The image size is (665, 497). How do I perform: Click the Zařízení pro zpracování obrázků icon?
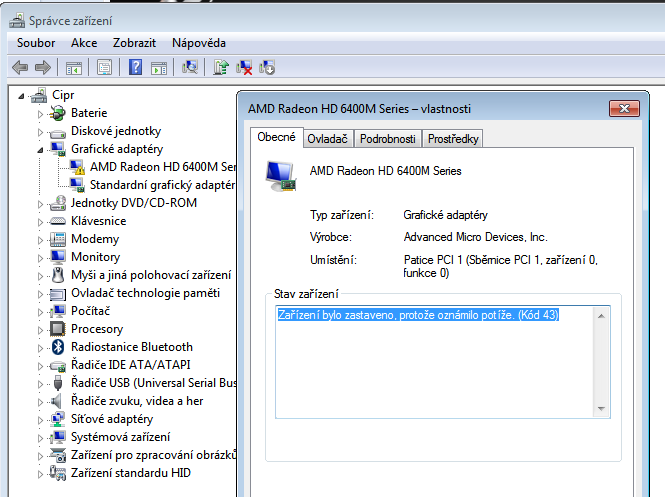58,455
